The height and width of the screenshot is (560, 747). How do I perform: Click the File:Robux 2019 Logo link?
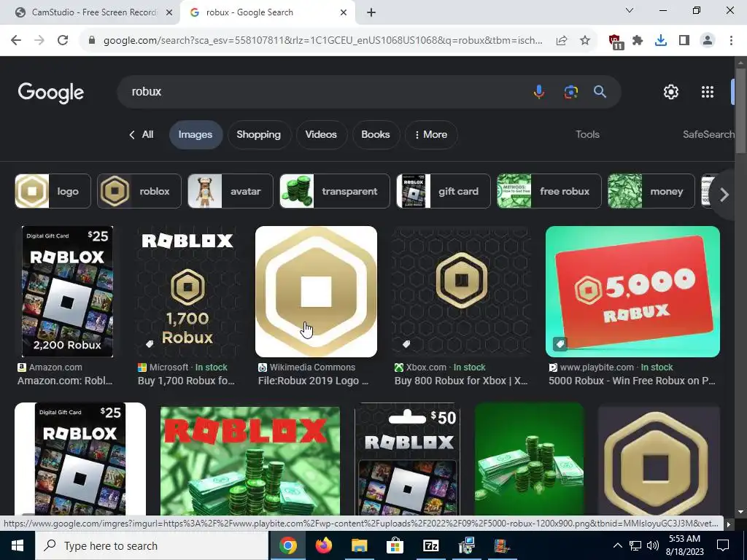tap(313, 381)
